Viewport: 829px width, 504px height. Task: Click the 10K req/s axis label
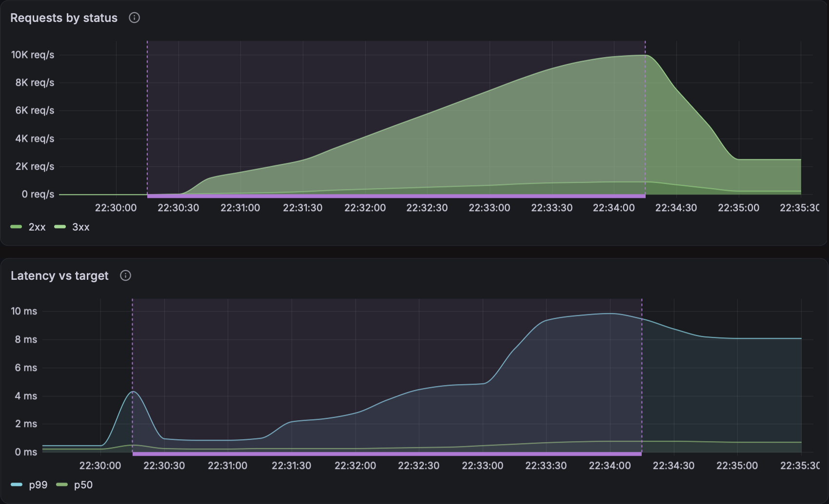33,55
